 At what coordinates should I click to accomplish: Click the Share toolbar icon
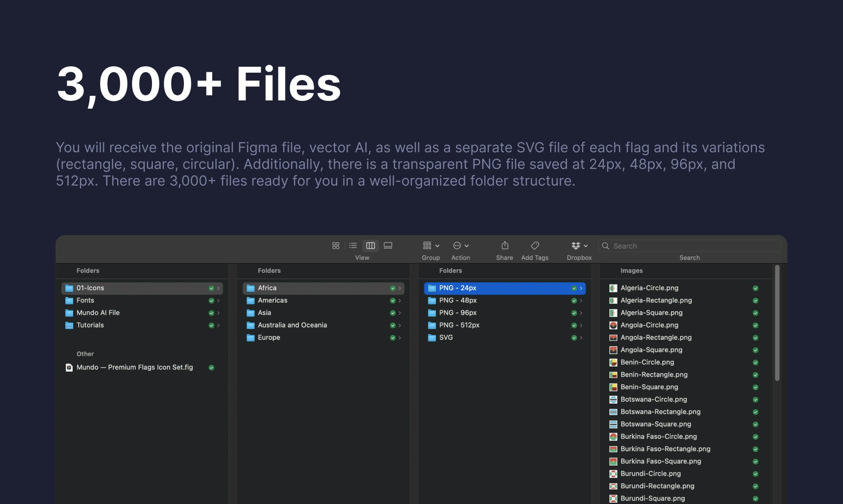505,246
